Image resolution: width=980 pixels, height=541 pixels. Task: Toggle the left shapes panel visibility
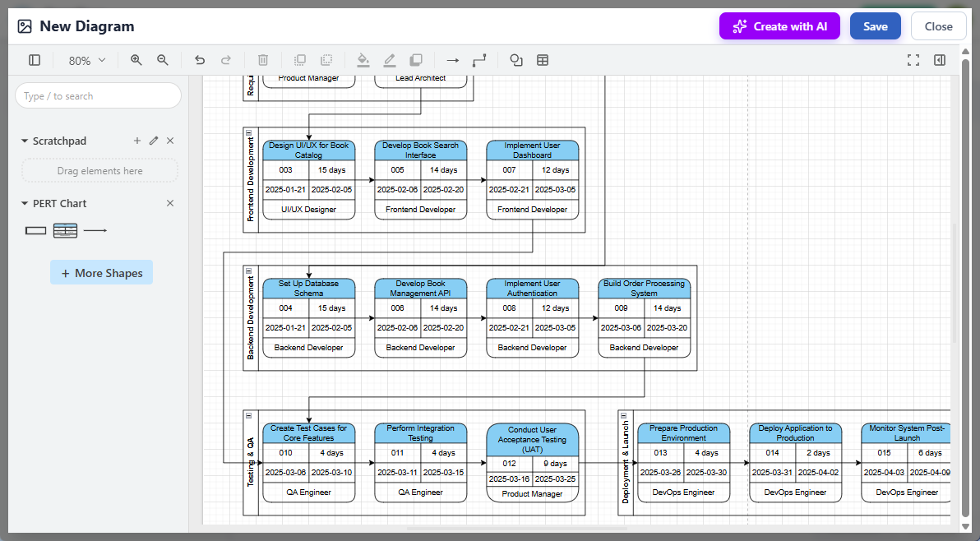point(34,60)
